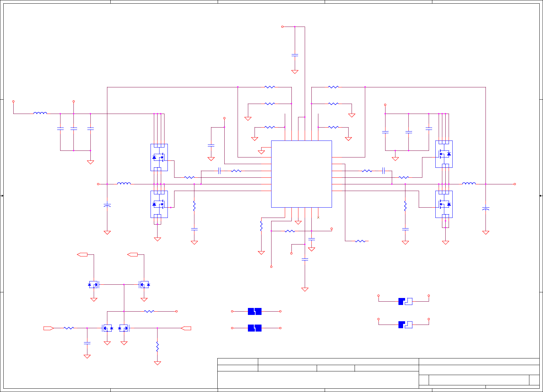Screen dimensions: 543x392
Task: Select the lower half-filled jumper symbol
Action: point(405,325)
